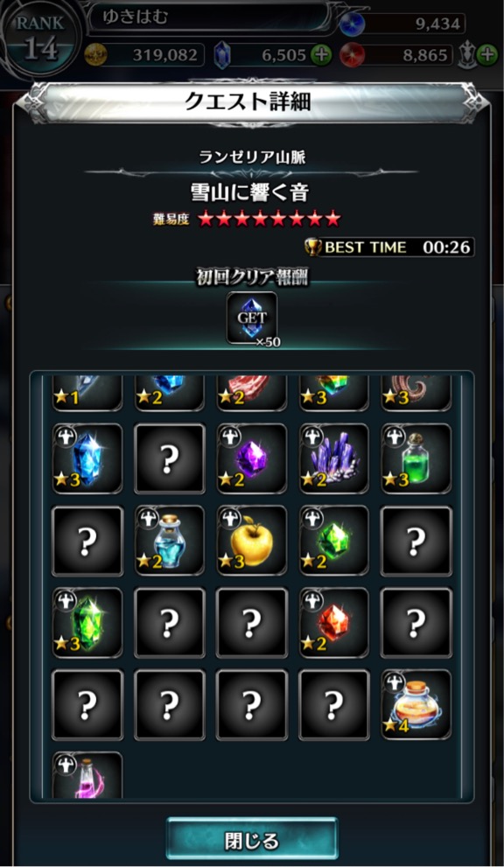The width and height of the screenshot is (504, 867).
Task: Click the 閉じる close button
Action: (252, 839)
